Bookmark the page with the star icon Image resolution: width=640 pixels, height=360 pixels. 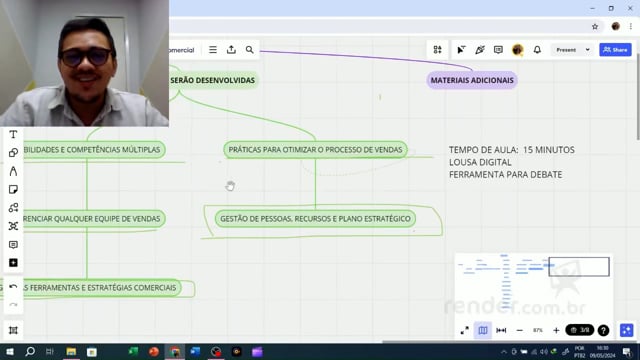tap(595, 27)
